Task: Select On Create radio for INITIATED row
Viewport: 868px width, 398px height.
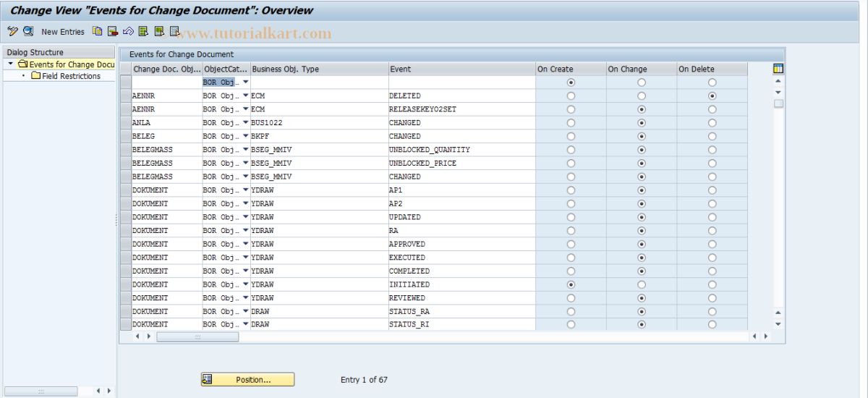Action: pos(571,284)
